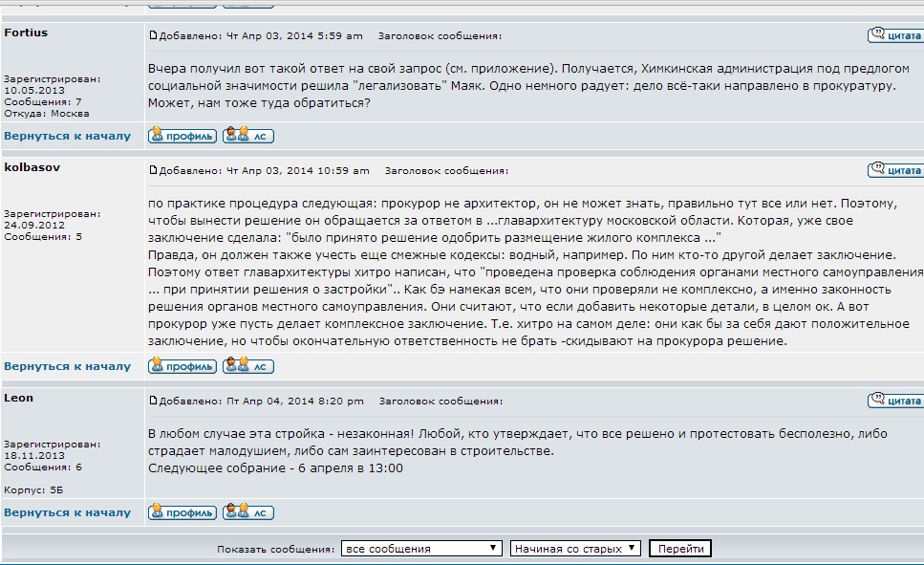
Task: Click the 'Показать сообщения:' label
Action: pyautogui.click(x=276, y=549)
